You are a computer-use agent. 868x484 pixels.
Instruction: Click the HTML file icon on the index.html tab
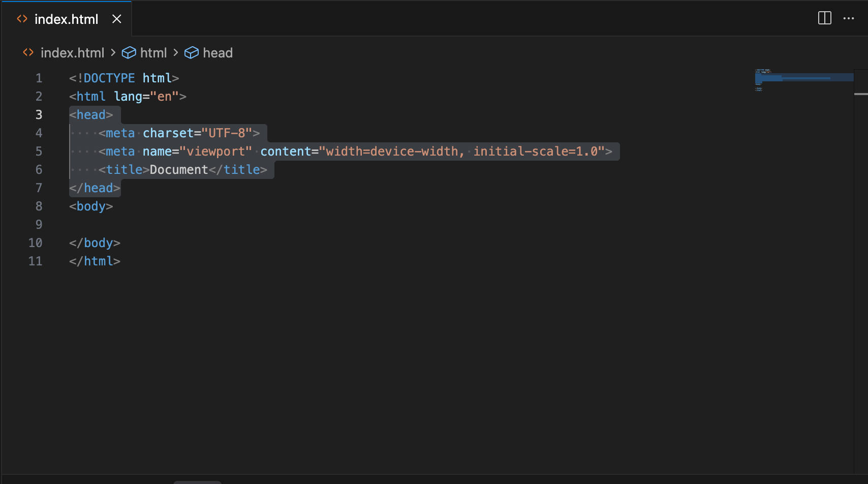[22, 19]
